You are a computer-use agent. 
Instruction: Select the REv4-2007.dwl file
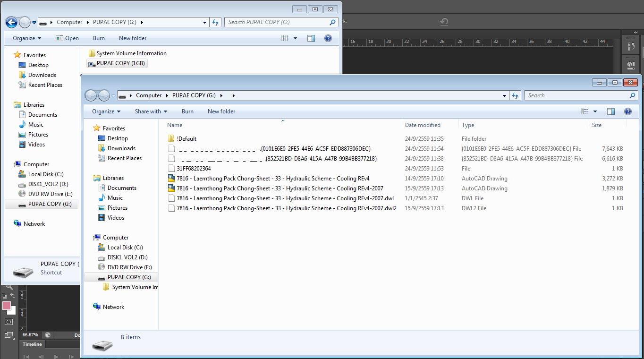pos(285,198)
